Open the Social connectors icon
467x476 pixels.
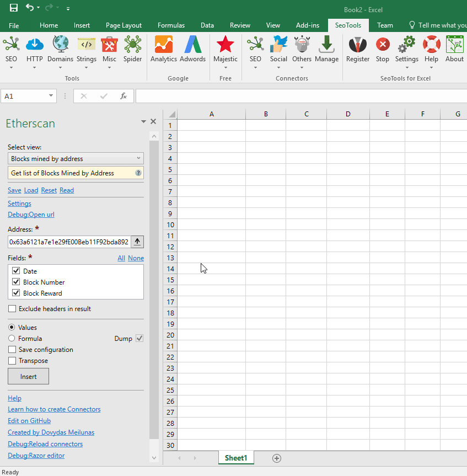[x=278, y=45]
